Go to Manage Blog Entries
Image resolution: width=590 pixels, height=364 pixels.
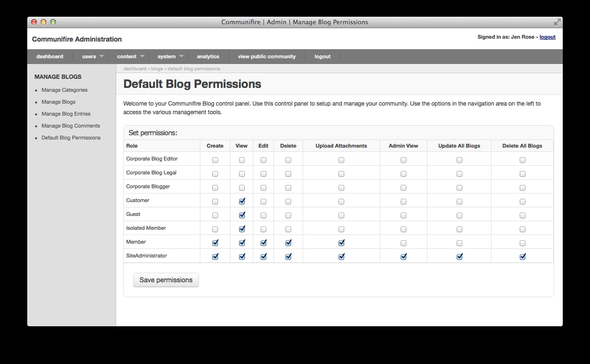(x=66, y=114)
